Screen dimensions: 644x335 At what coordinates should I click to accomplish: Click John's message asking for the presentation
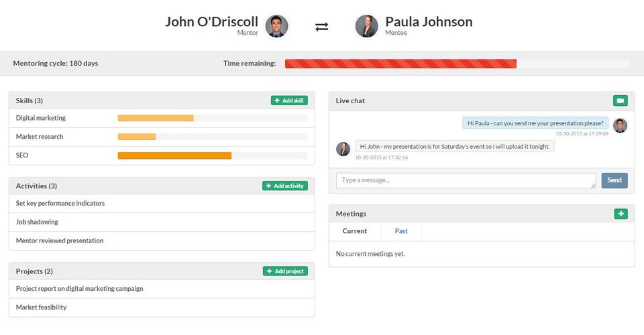click(x=535, y=123)
